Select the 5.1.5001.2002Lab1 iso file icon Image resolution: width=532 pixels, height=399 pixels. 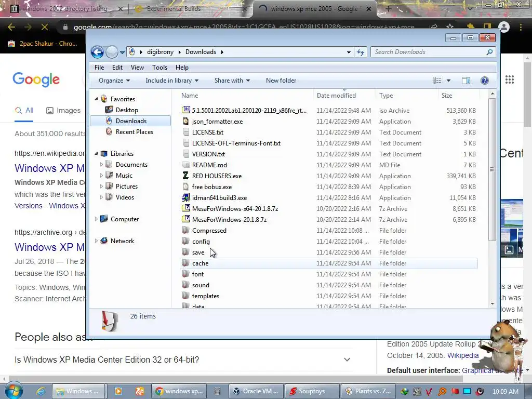[x=186, y=110]
